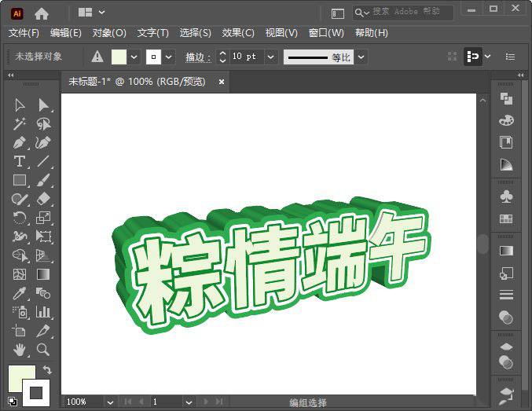Select the Lasso tool

[x=43, y=124]
